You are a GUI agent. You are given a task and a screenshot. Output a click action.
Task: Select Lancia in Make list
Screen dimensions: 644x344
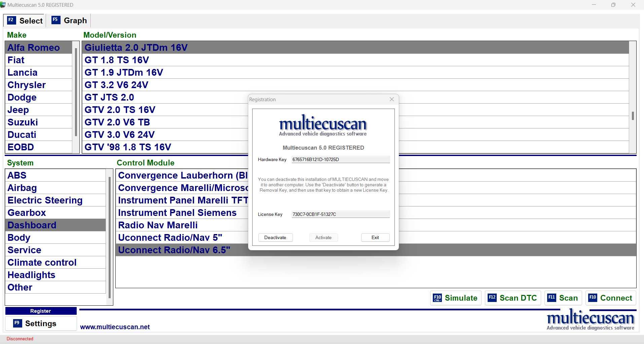point(39,72)
